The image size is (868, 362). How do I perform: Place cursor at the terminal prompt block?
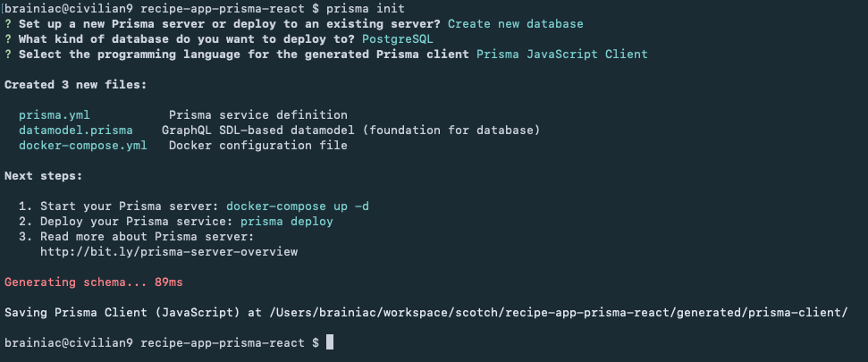coord(330,342)
